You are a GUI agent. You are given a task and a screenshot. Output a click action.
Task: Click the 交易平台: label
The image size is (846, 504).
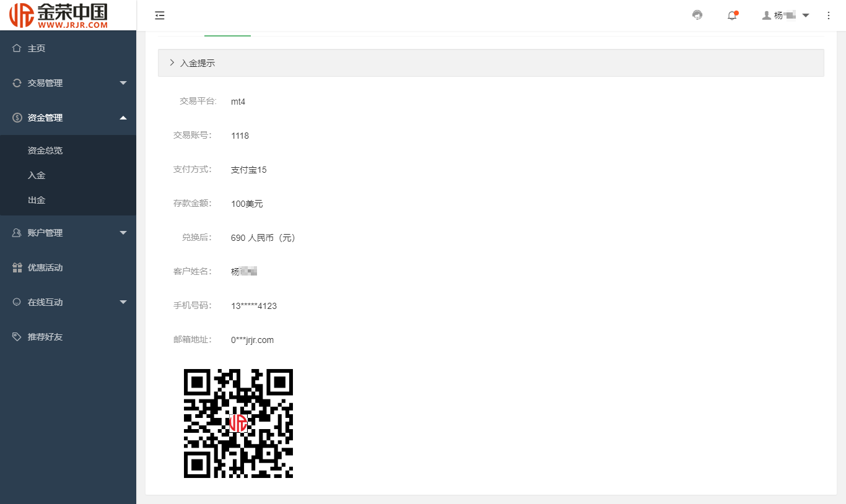click(x=198, y=101)
